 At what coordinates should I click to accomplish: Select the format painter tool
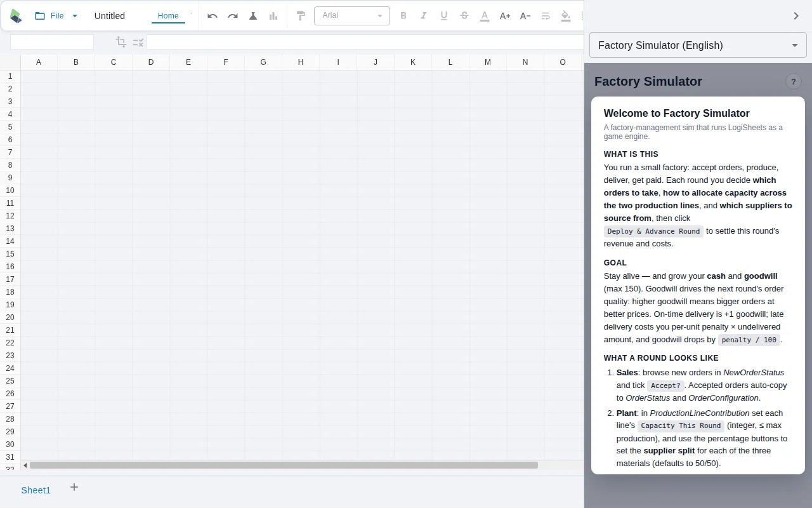click(301, 16)
